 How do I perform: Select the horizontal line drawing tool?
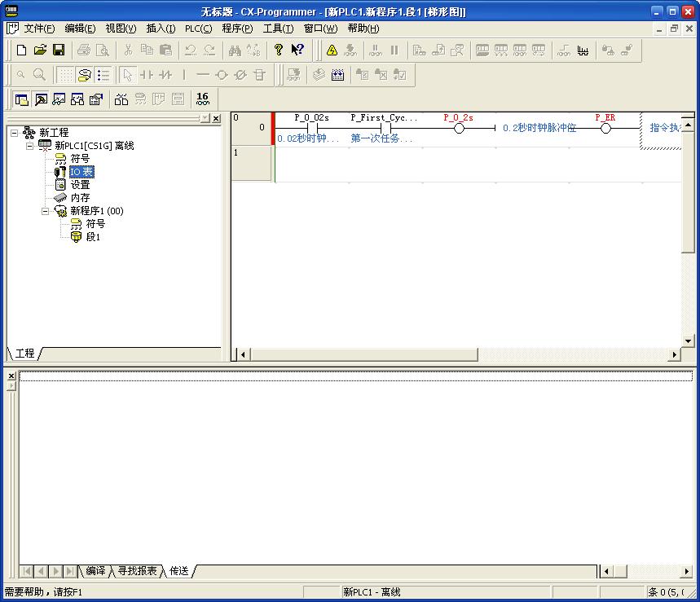[202, 75]
